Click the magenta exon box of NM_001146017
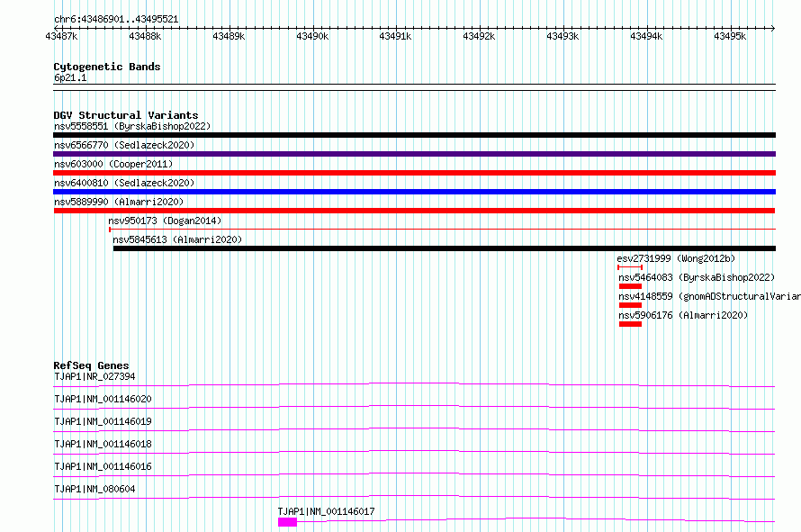The image size is (801, 532). 288,522
